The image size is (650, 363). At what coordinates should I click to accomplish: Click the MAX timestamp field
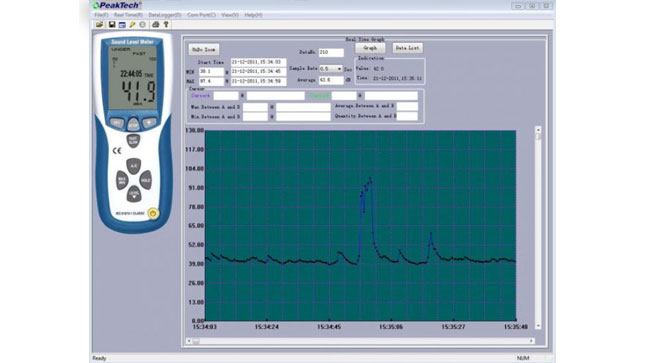[x=258, y=81]
